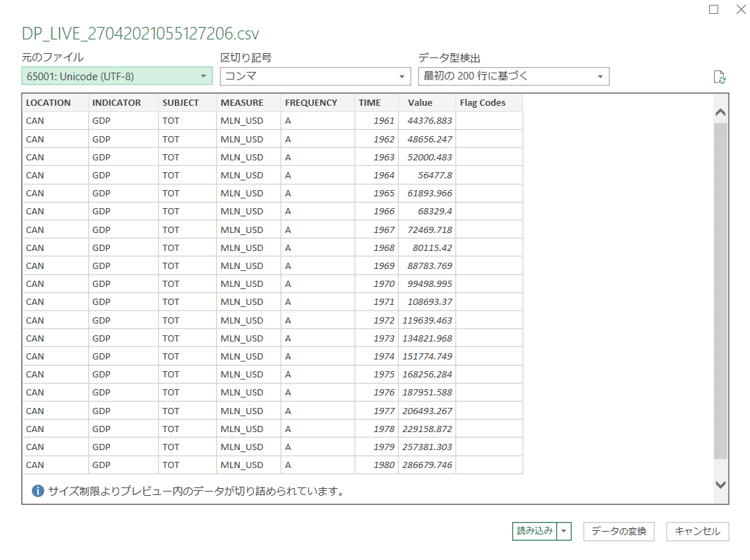The image size is (750, 560).
Task: Click the info icon beside truncation message
Action: tap(38, 492)
